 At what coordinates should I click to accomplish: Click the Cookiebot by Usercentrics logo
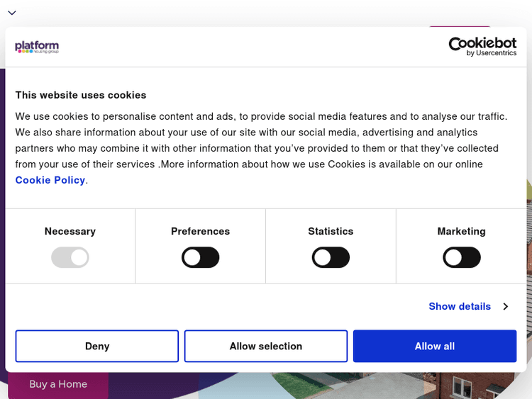(x=482, y=47)
